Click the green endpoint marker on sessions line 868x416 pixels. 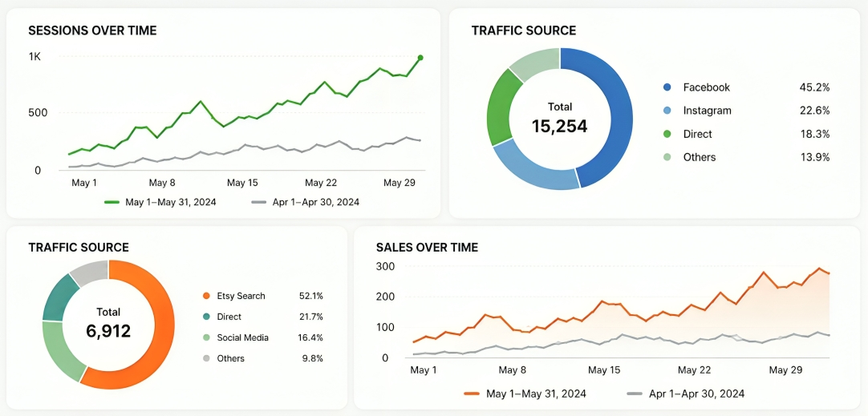420,58
